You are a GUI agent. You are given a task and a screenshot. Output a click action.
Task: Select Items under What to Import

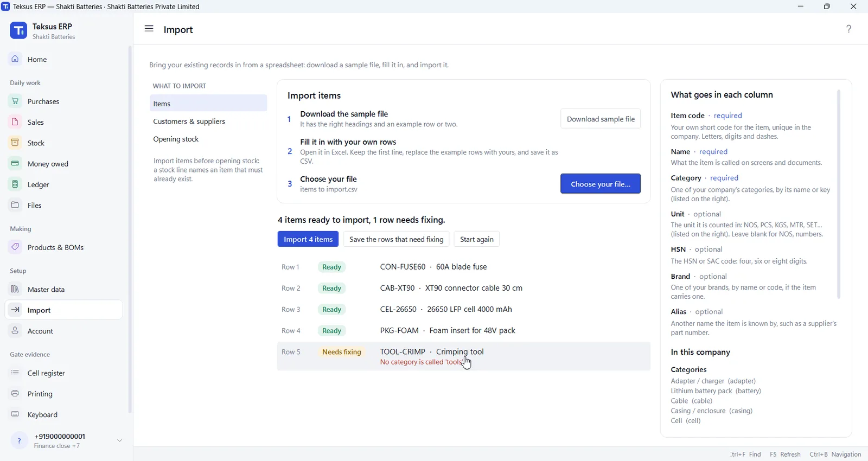[x=208, y=103]
